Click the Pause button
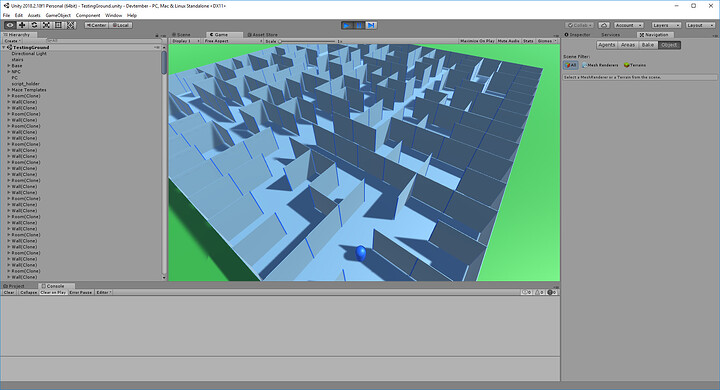The image size is (720, 390). tap(359, 25)
